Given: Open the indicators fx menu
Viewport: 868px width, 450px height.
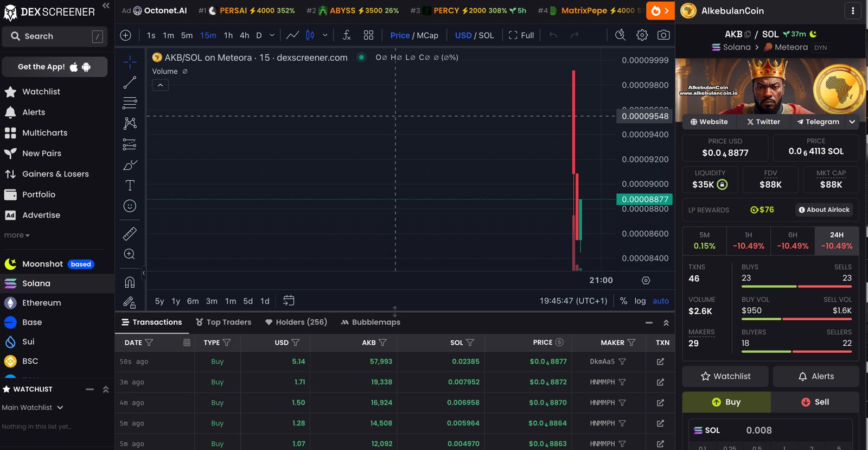Looking at the screenshot, I should click(x=347, y=35).
